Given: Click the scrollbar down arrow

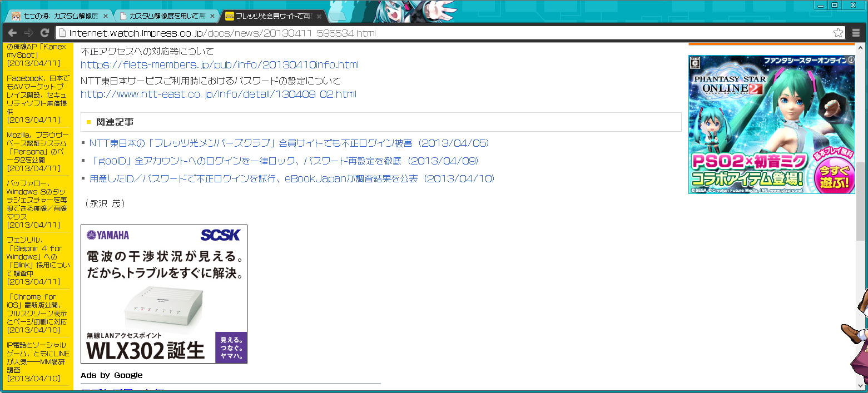Looking at the screenshot, I should coord(861,385).
